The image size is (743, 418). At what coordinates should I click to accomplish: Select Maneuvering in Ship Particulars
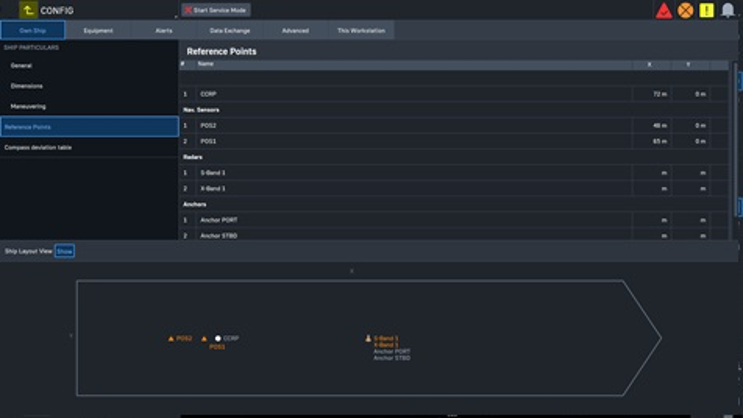[x=89, y=107]
